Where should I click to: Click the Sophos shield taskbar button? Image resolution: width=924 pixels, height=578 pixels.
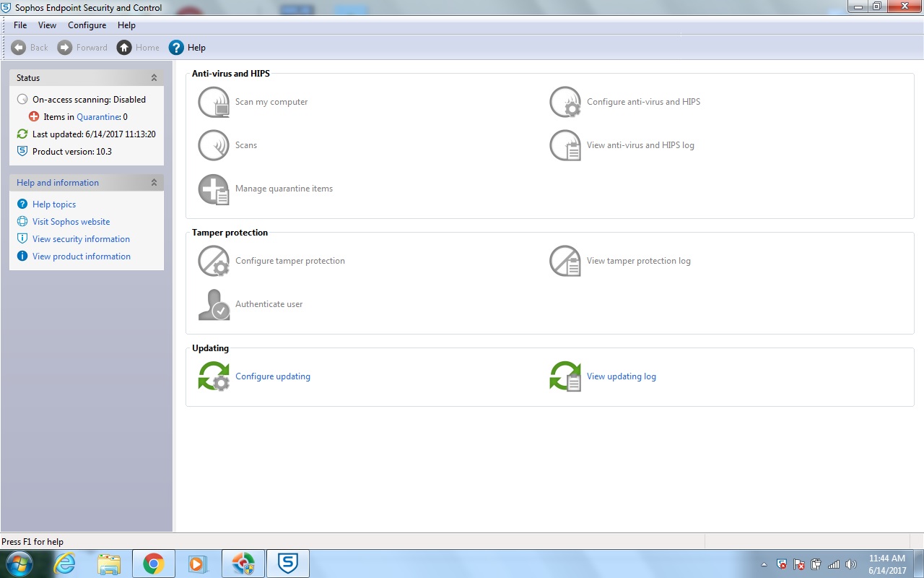point(288,564)
